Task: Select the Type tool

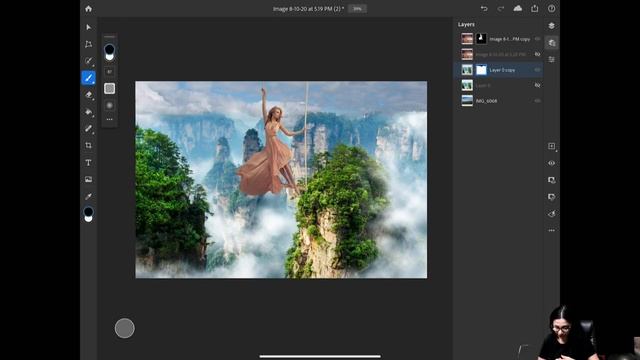Action: [89, 162]
